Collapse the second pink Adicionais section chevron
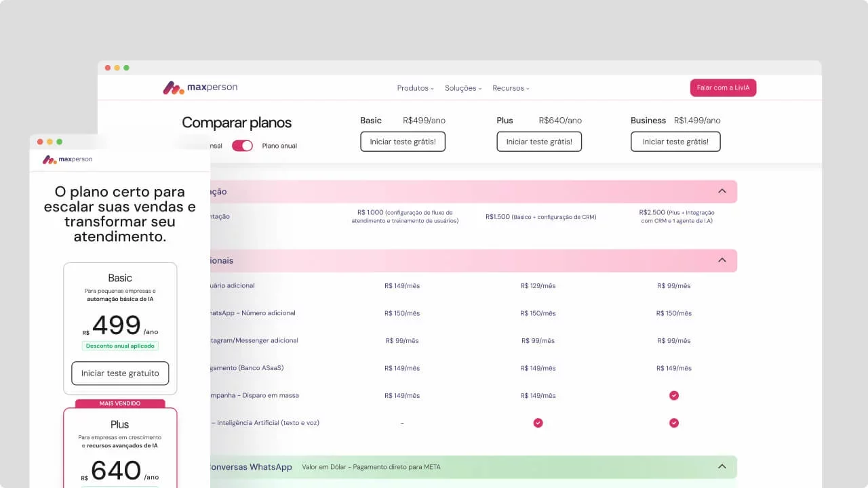868x488 pixels. click(722, 260)
